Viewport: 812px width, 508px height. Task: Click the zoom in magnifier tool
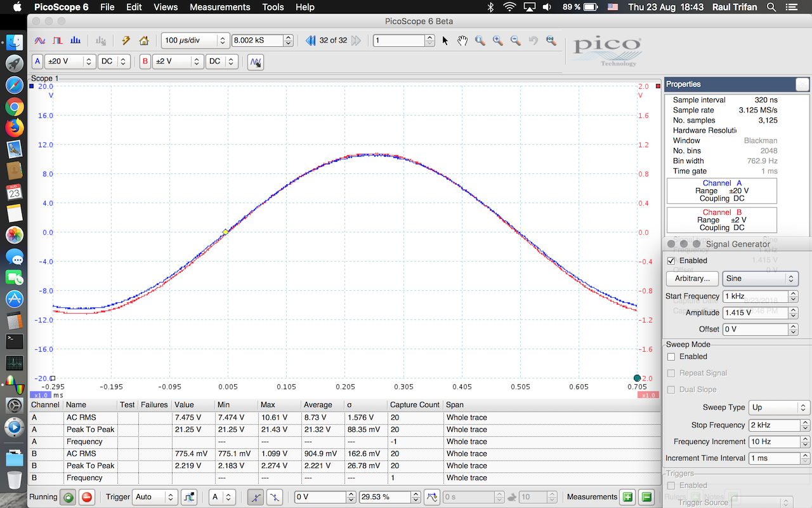click(498, 41)
